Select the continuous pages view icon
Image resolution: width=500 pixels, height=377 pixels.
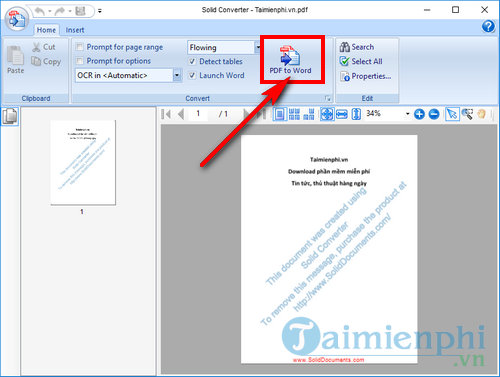click(309, 114)
